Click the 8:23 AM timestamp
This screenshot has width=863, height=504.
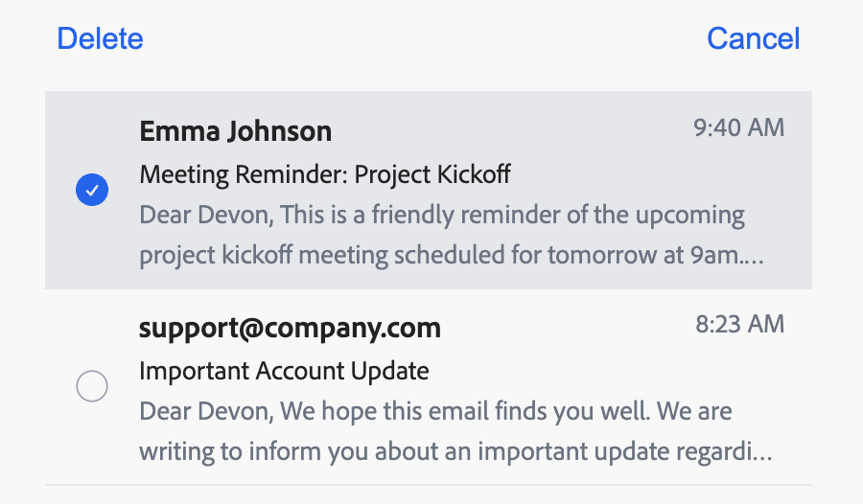739,324
